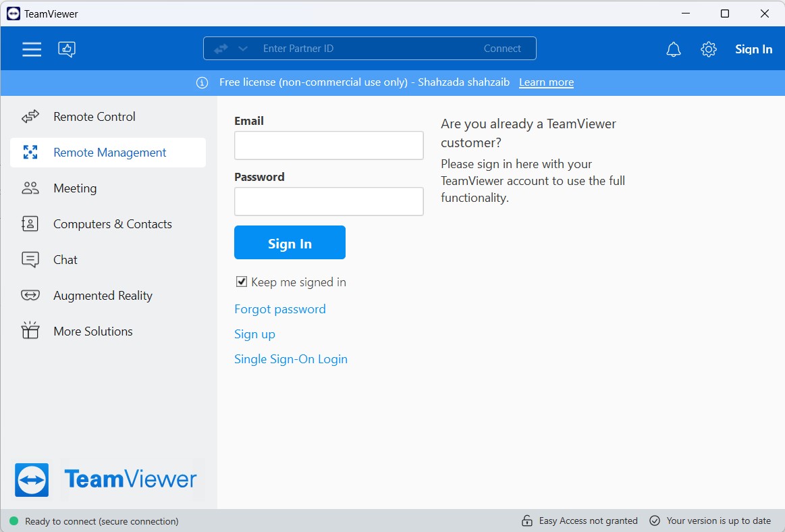Open the Computers & Contacts section
Viewport: 785px width, 532px height.
pos(112,224)
